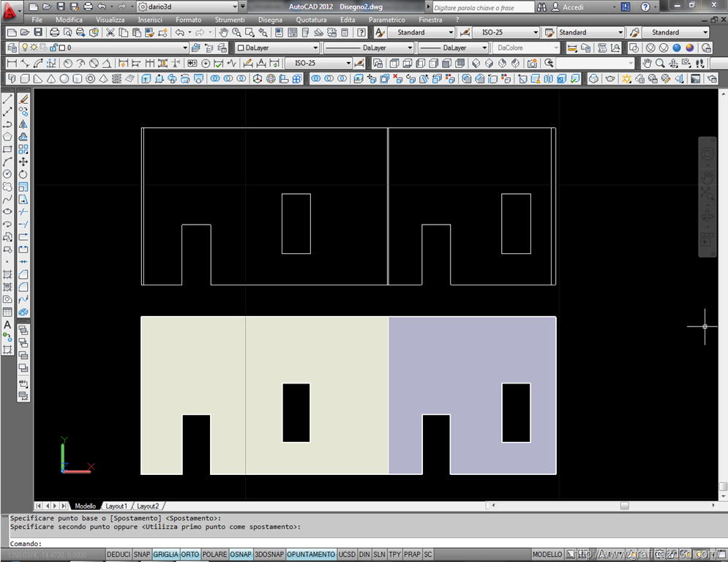Click the Cut scissors icon
Image resolution: width=728 pixels, height=562 pixels.
(110, 33)
